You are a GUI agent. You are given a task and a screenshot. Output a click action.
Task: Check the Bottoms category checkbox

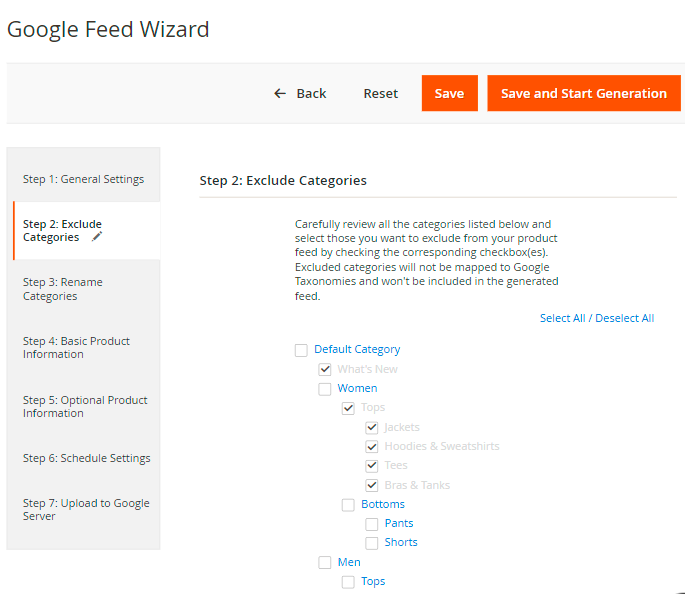348,505
